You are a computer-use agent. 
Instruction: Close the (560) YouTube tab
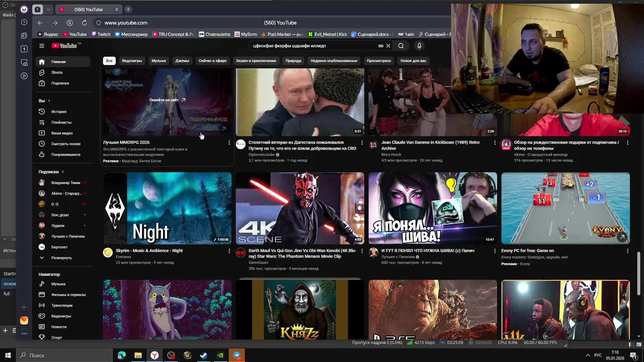[117, 9]
